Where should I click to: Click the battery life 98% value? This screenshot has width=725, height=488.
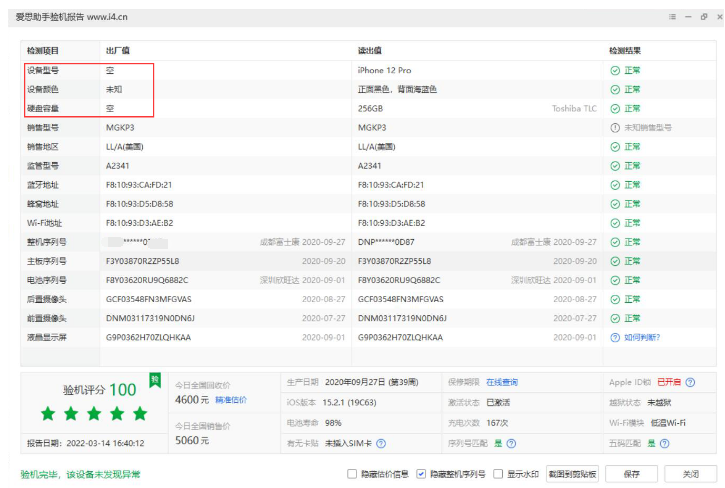pyautogui.click(x=333, y=423)
